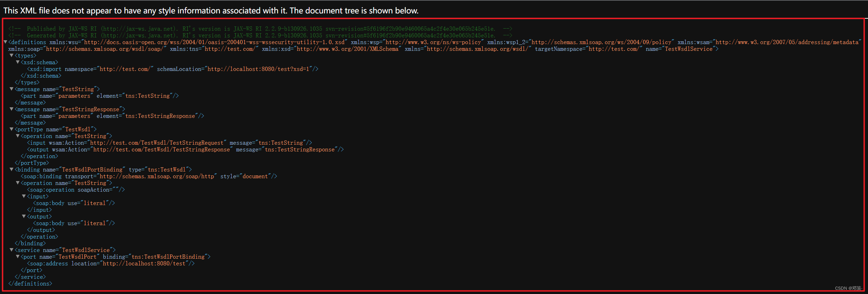Click the closing </input> tag

(x=39, y=210)
